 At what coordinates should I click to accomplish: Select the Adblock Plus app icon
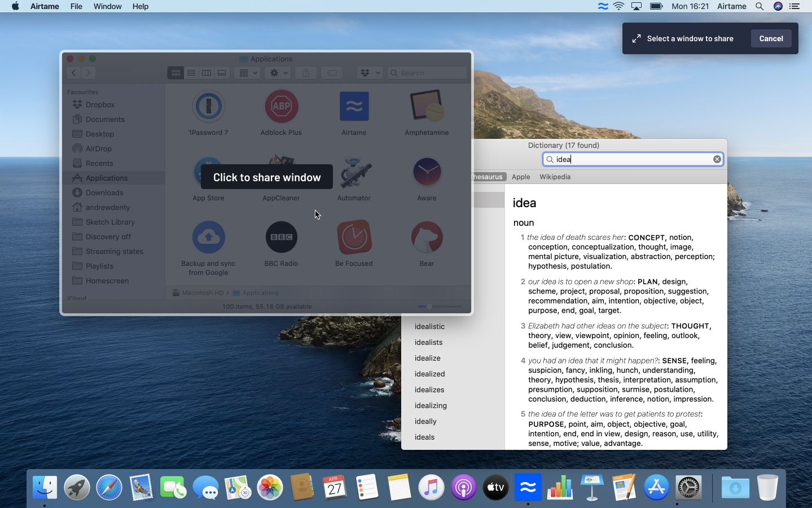tap(281, 106)
